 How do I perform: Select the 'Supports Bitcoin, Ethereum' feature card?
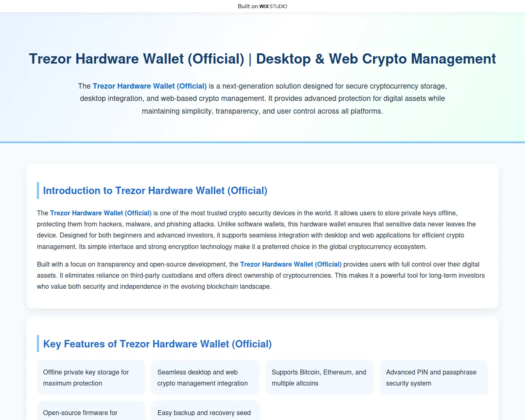(x=320, y=377)
